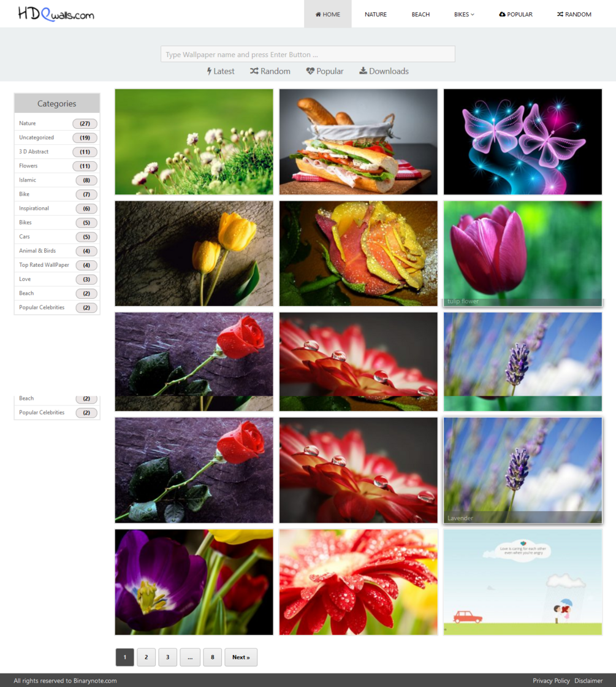
Task: Go to page 3
Action: (168, 657)
